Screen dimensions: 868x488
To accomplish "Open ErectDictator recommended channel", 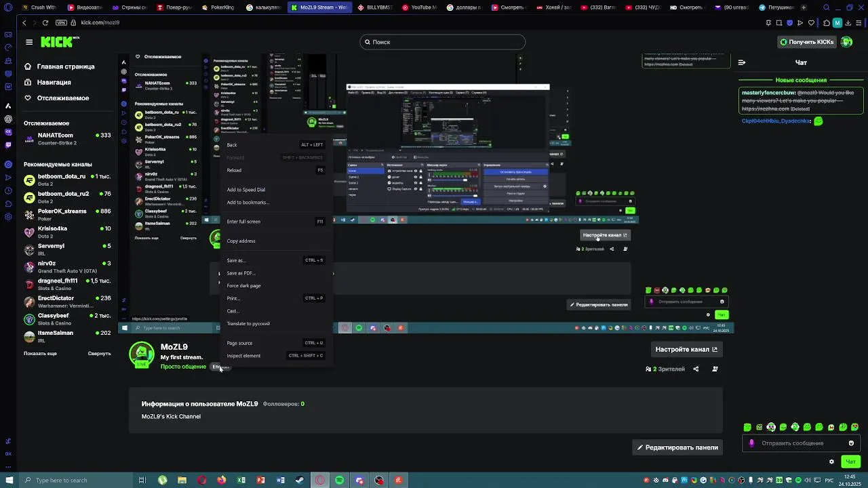I will (67, 302).
